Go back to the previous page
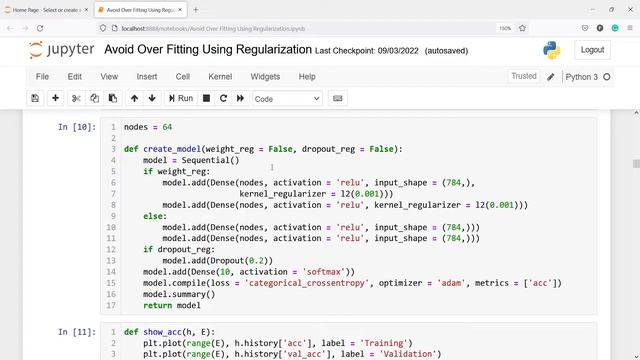This screenshot has height=360, width=640. tap(10, 28)
